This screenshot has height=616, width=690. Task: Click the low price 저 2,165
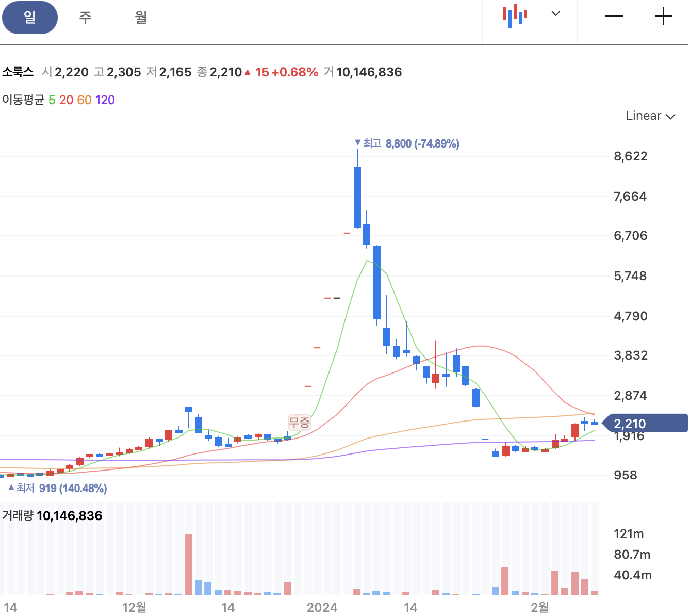169,72
